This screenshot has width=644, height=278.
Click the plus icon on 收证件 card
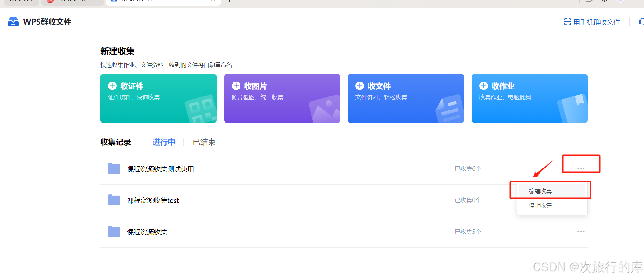point(112,86)
